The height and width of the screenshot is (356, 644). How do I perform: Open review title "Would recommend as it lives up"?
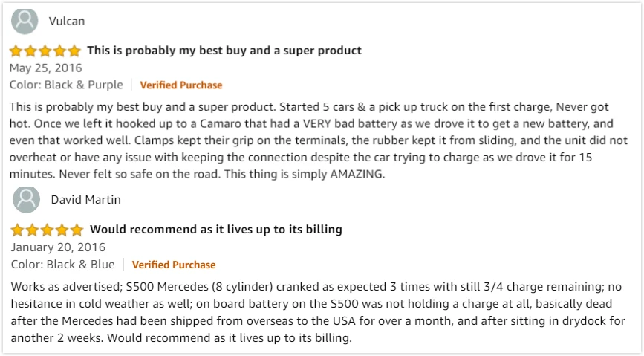click(215, 229)
